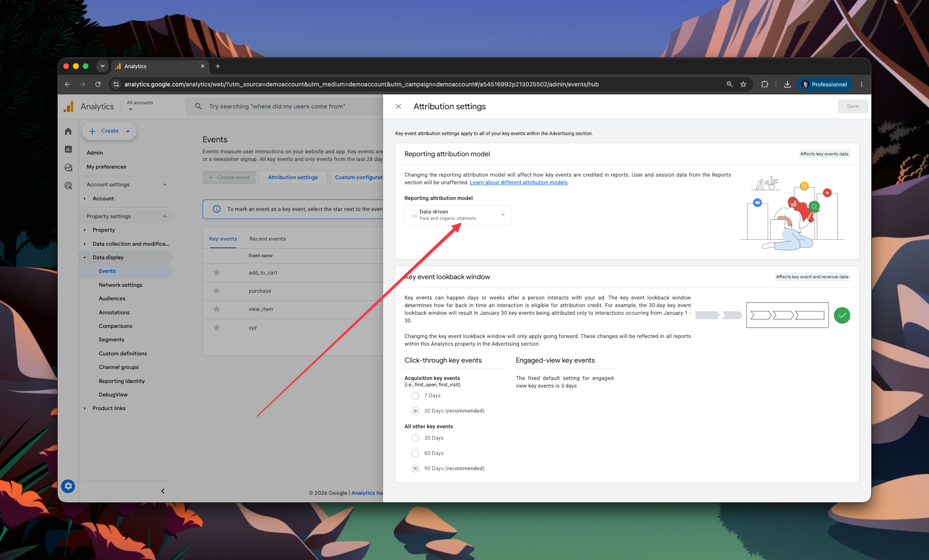Image resolution: width=929 pixels, height=560 pixels.
Task: Select Events in Data display
Action: [107, 271]
